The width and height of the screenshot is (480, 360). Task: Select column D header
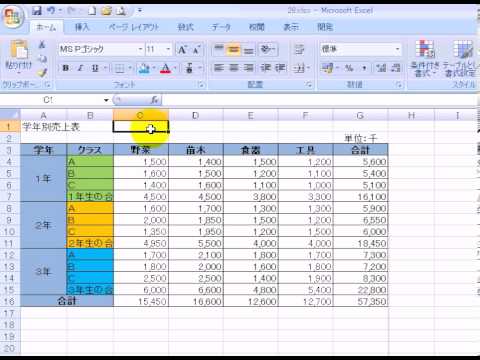tap(196, 115)
